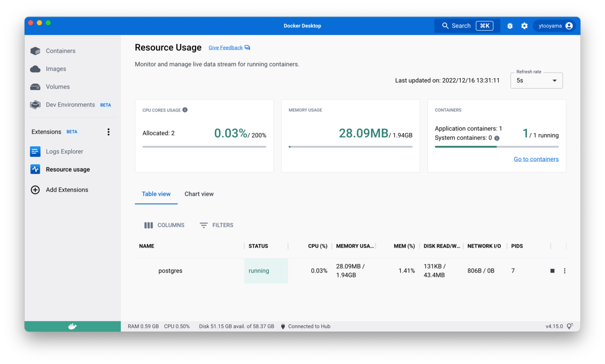Open Dev Environments in the sidebar
Screen dimensions: 605x364
point(70,105)
